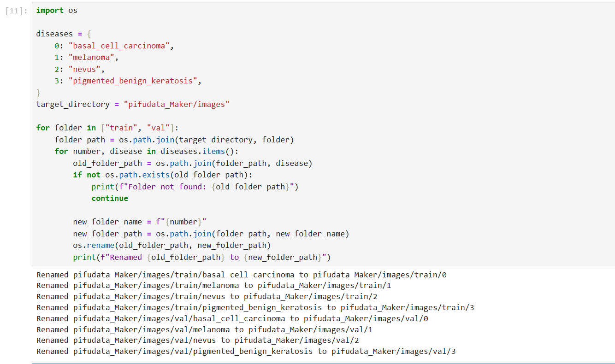
Task: Click the diseases.items() loop line
Action: (154, 151)
